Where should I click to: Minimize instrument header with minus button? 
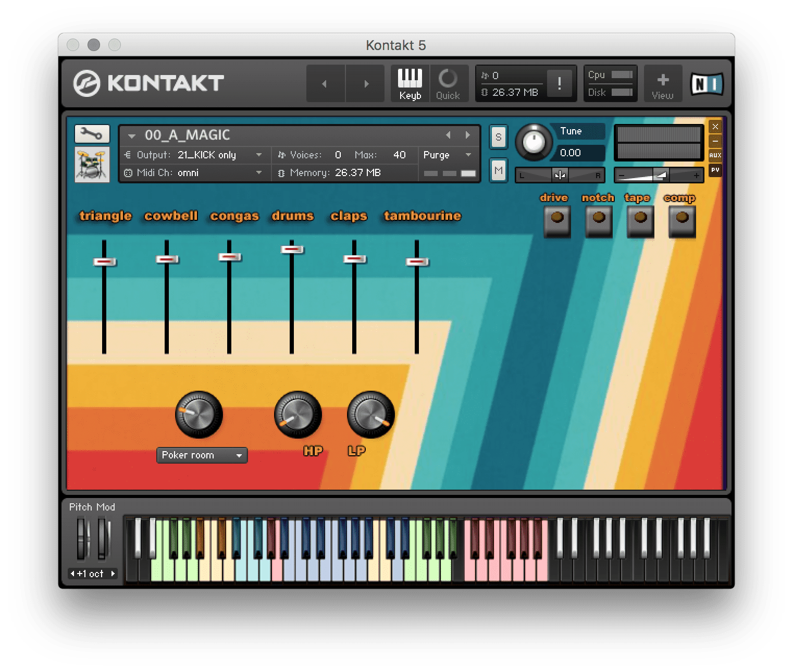click(715, 141)
